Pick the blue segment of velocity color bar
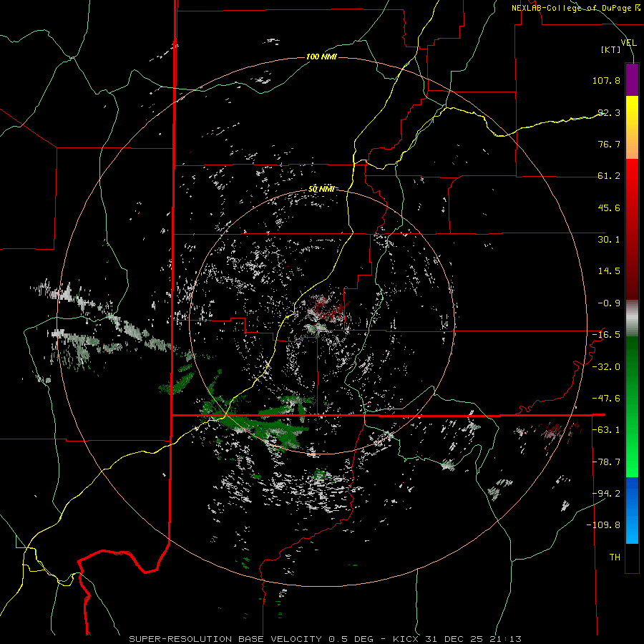Image resolution: width=644 pixels, height=644 pixels. [632, 510]
